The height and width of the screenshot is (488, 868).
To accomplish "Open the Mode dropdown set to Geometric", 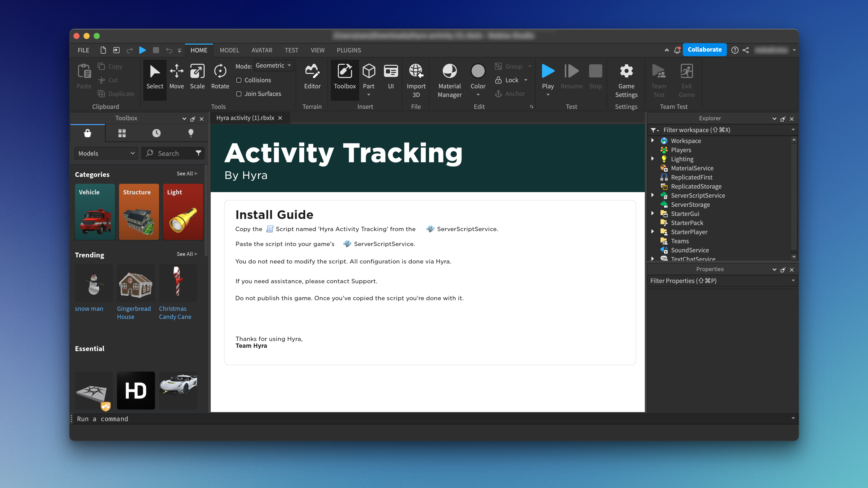I will (274, 65).
